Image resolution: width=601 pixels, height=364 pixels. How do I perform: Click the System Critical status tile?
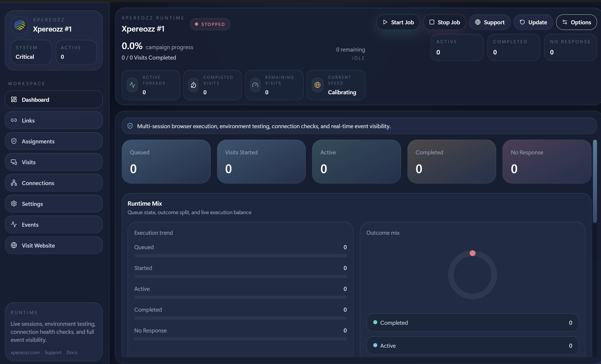(x=31, y=52)
